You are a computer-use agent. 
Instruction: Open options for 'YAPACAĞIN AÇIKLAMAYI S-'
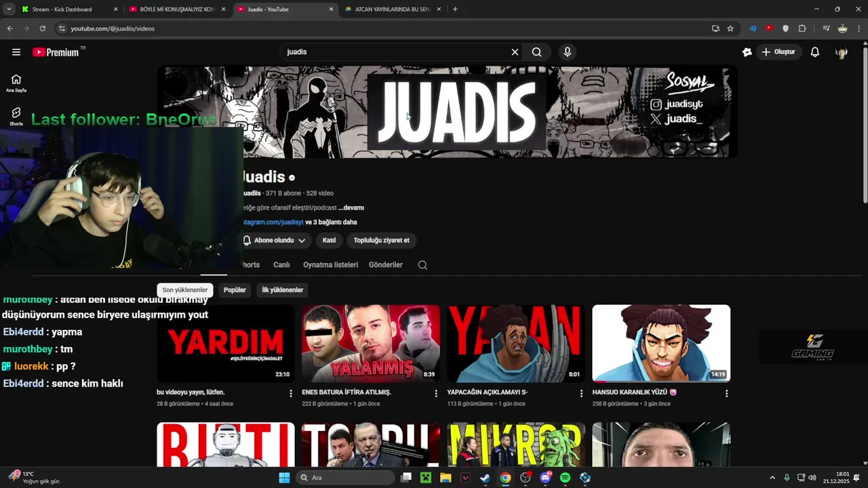pyautogui.click(x=581, y=393)
